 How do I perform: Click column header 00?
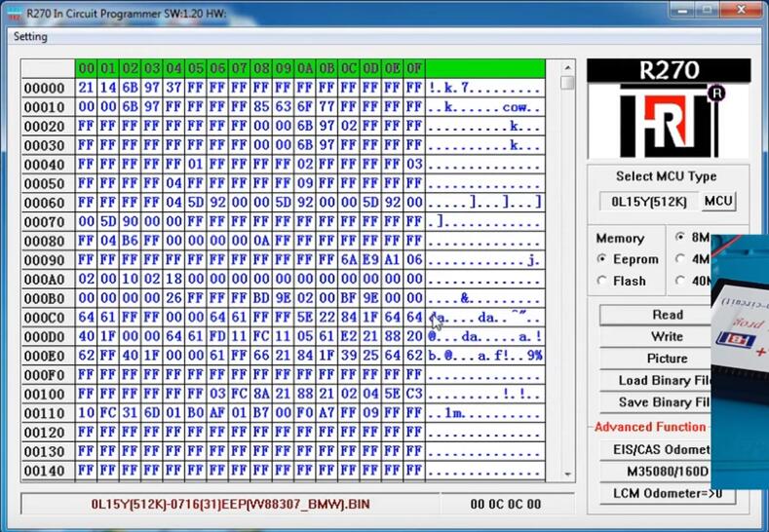click(x=87, y=68)
